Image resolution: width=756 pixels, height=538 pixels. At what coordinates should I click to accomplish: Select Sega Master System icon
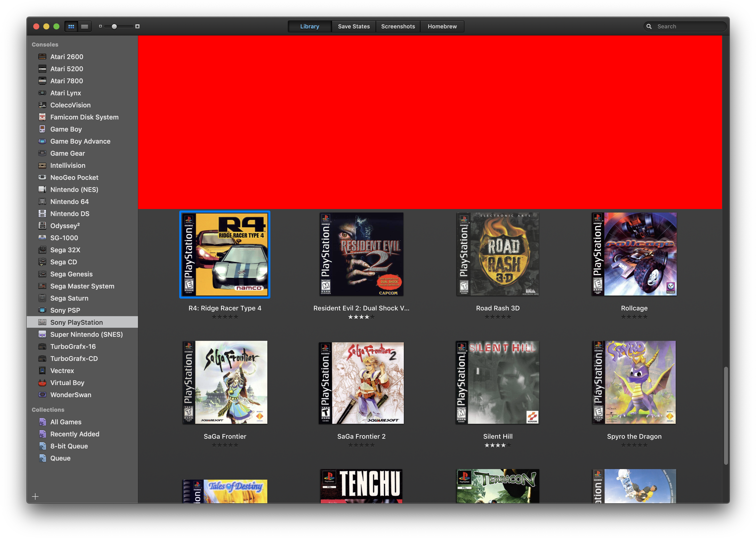(43, 286)
